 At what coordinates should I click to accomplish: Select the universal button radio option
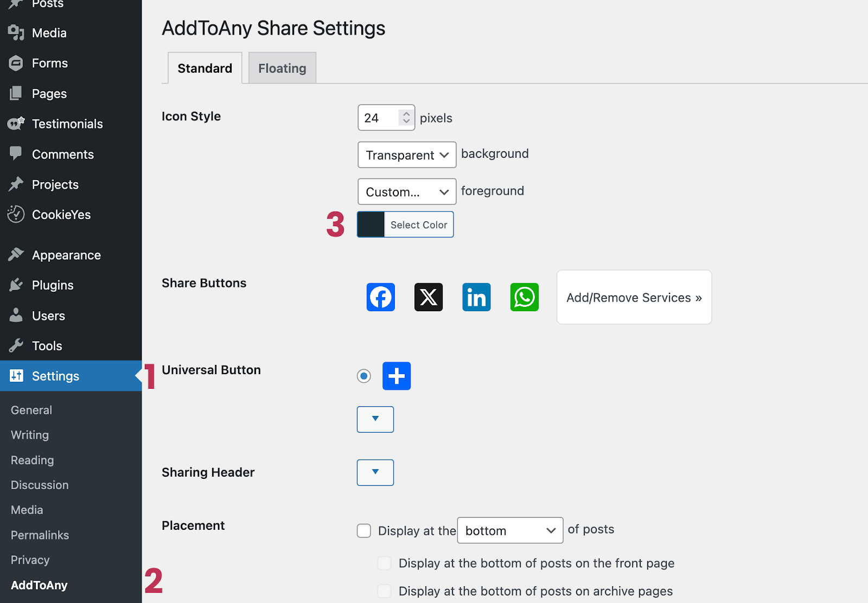(x=364, y=376)
